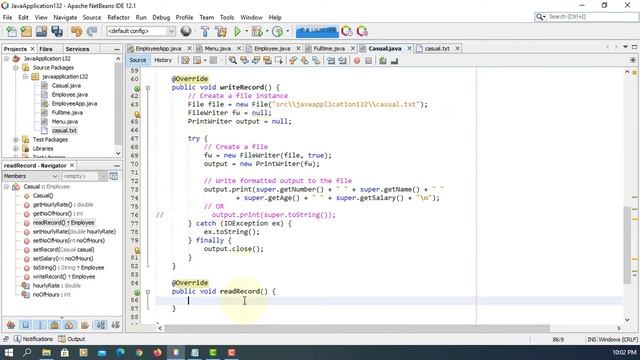Open the Refactor menu

click(118, 18)
